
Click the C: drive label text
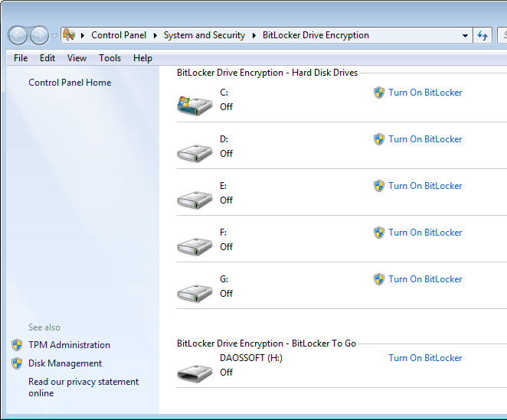tap(224, 93)
